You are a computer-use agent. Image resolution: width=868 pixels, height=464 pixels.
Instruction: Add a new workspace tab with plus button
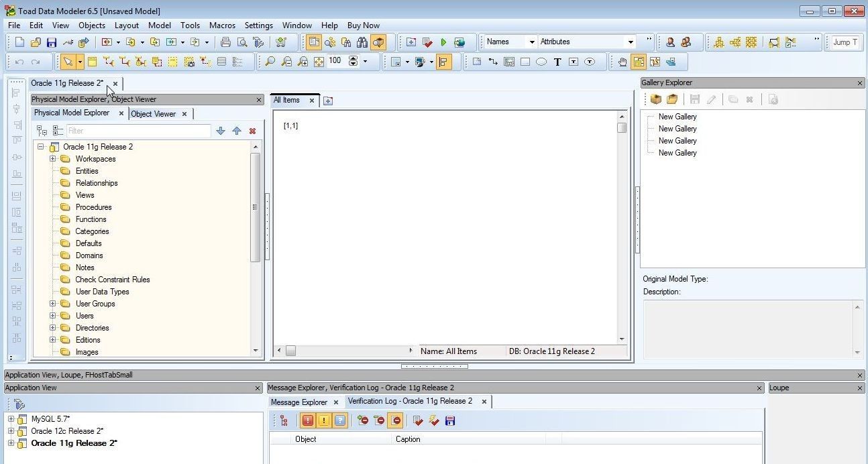[328, 101]
